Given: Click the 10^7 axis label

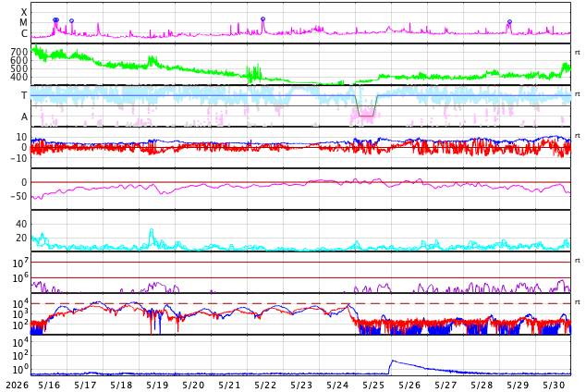Looking at the screenshot, I should click(20, 263).
